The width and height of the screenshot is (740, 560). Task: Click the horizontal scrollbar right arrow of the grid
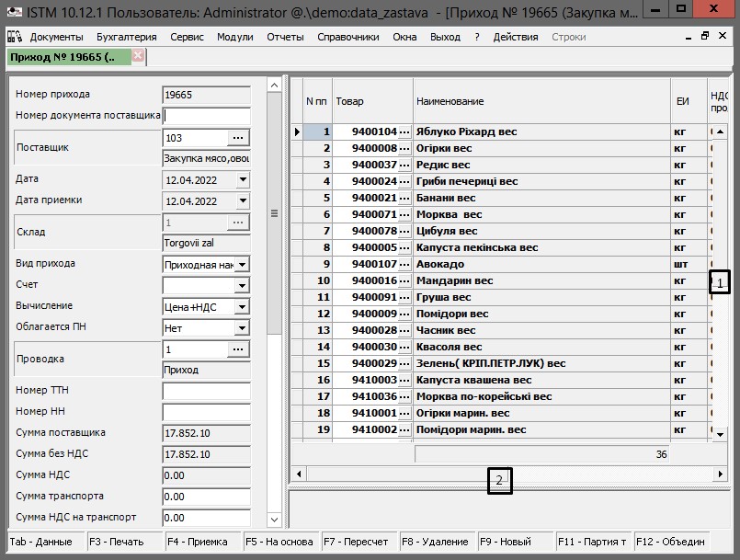[721, 474]
